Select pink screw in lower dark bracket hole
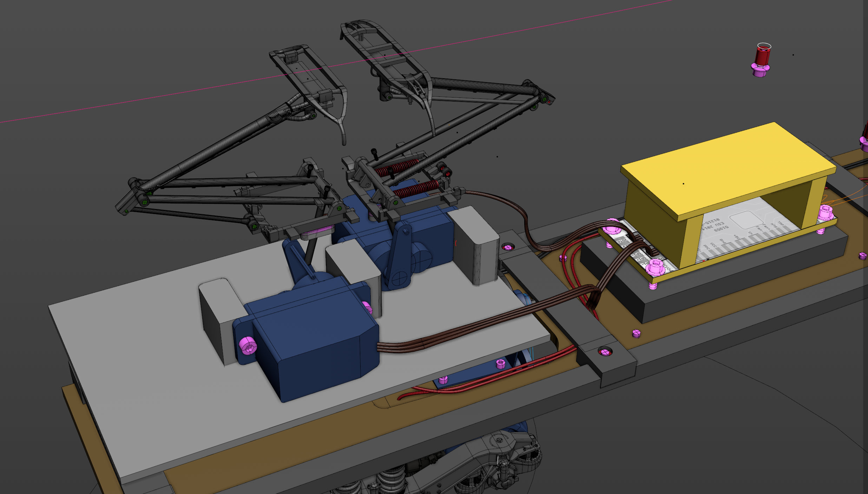The image size is (868, 494). [x=605, y=351]
